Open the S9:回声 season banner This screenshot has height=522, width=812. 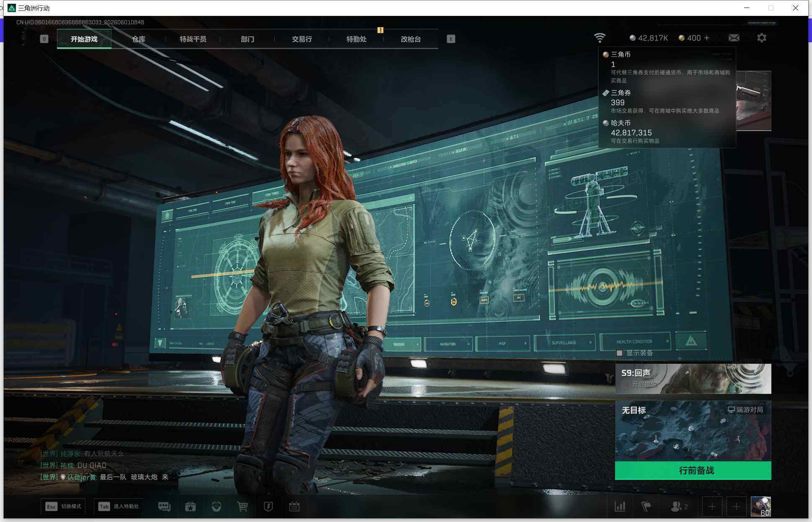point(693,378)
